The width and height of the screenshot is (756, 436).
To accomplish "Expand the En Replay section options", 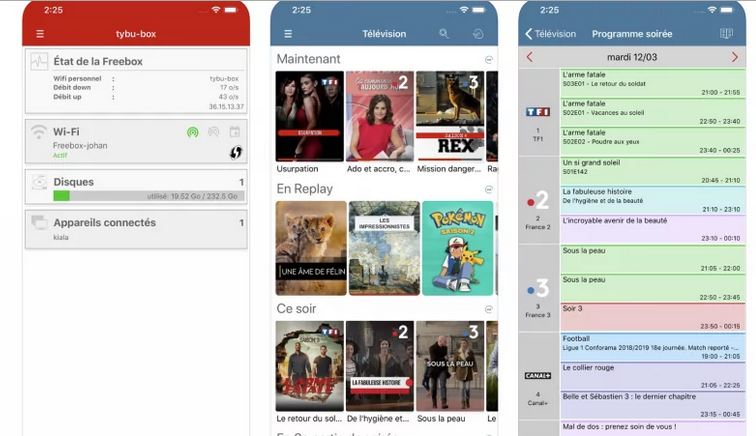I will pos(489,189).
